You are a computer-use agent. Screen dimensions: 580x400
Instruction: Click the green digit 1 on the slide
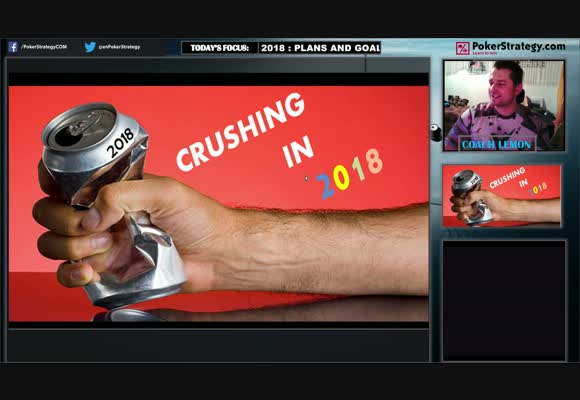click(x=358, y=169)
